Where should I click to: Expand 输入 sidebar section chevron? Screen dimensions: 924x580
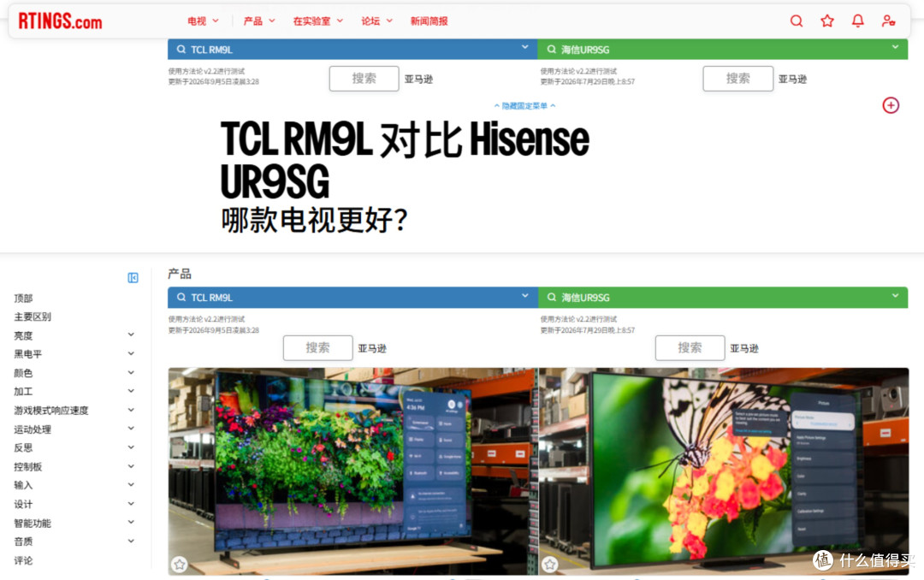pyautogui.click(x=131, y=484)
